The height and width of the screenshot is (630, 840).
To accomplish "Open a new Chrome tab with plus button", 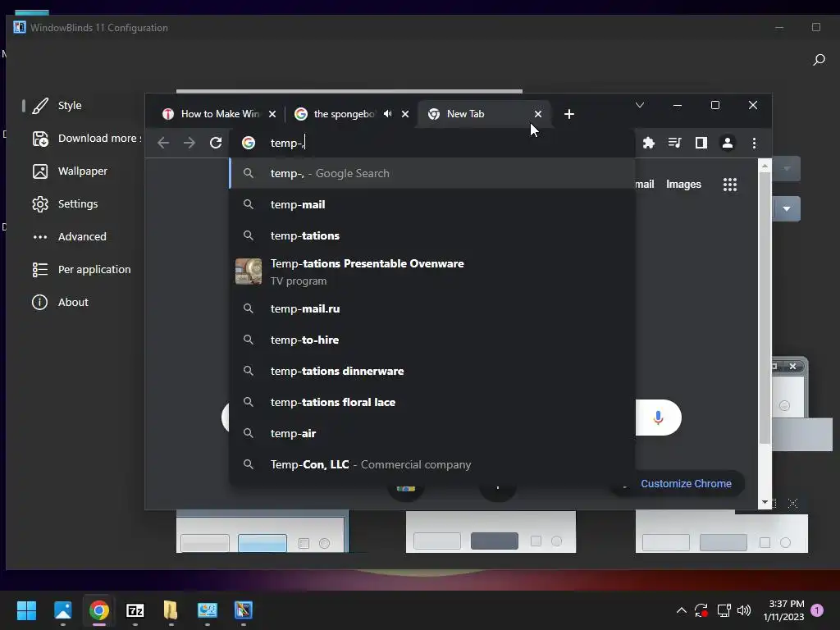I will [569, 113].
